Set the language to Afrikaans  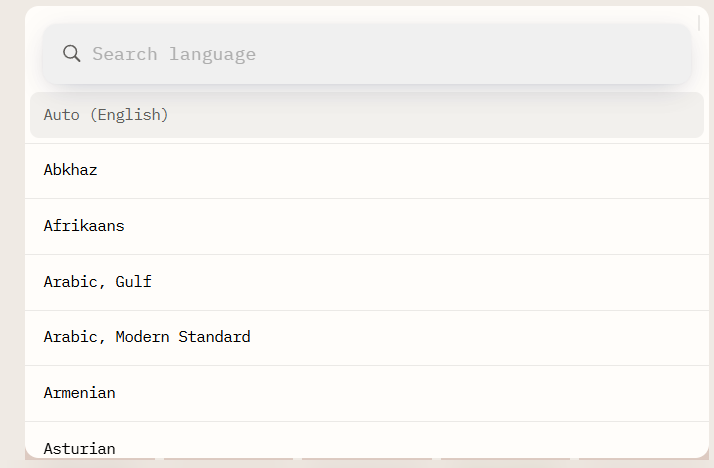(84, 226)
